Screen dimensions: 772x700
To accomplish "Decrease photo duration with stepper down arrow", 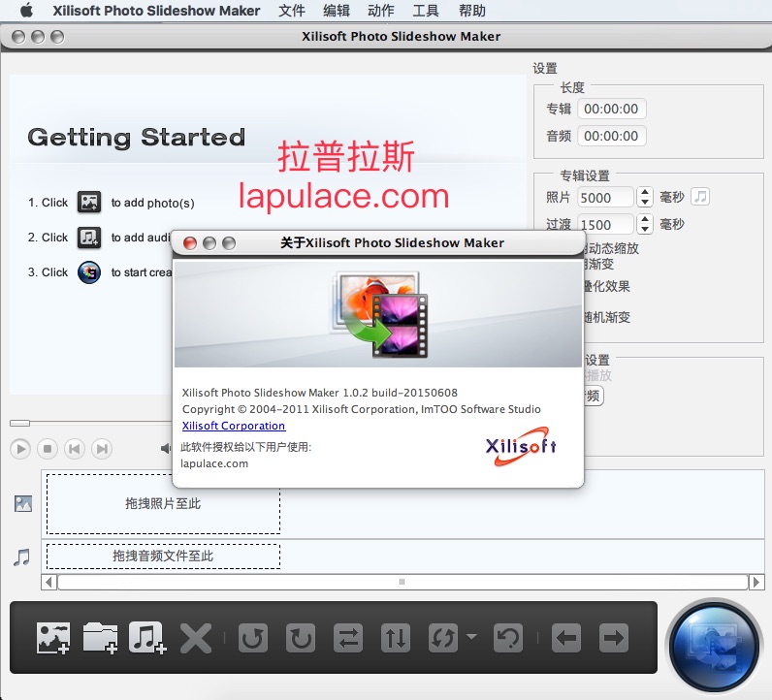I will tap(645, 202).
